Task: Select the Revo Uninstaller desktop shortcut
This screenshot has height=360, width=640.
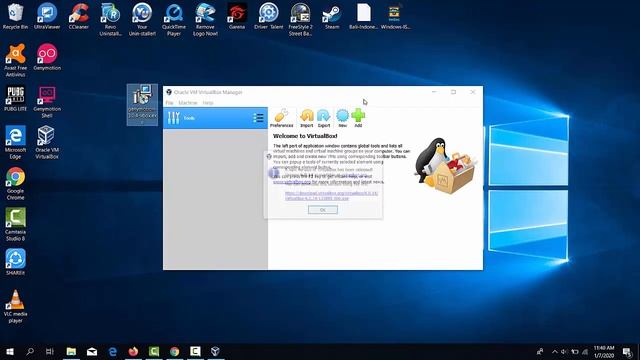Action: 110,20
